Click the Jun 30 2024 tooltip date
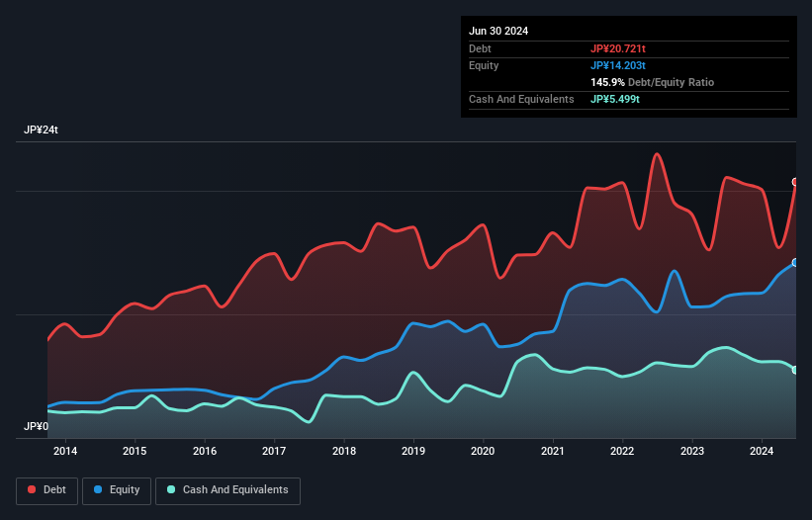Screen dimensions: 812x520 [x=498, y=31]
